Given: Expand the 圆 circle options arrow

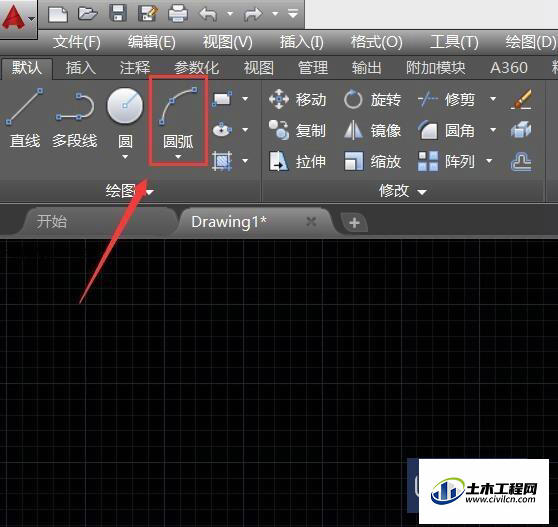Looking at the screenshot, I should [125, 157].
